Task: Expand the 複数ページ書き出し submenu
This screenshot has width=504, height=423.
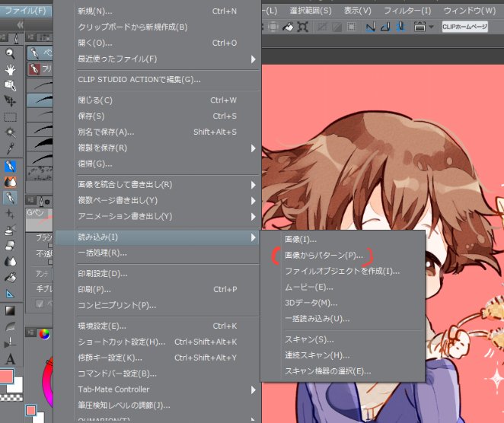Action: tap(253, 201)
